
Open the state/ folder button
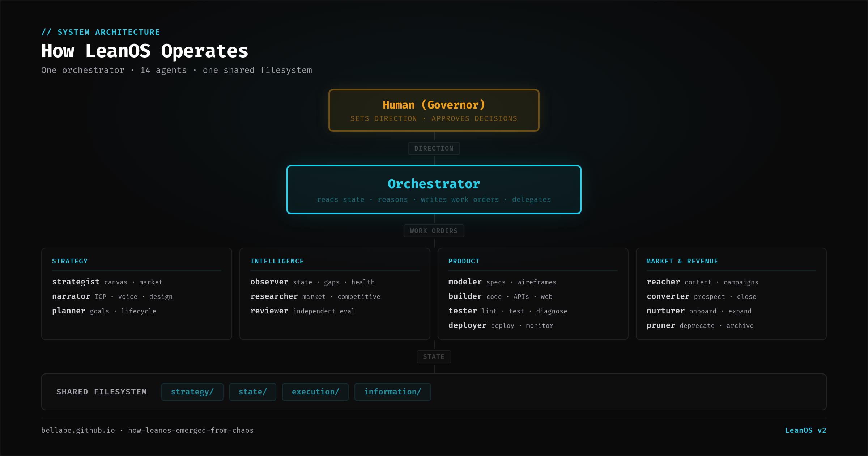(x=252, y=392)
